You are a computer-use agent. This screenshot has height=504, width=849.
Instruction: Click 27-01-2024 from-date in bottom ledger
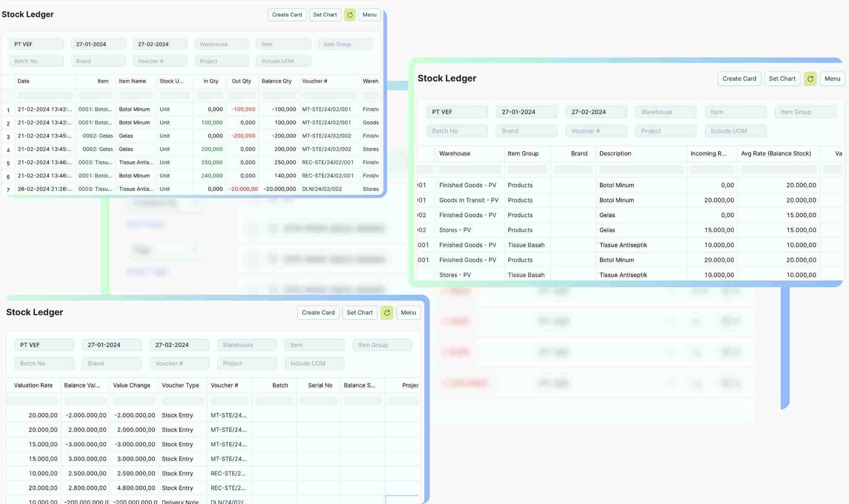(x=112, y=345)
